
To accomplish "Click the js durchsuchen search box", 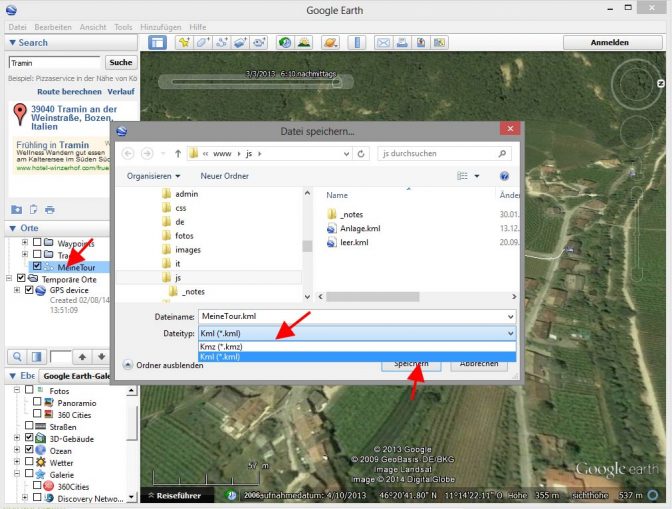I will pyautogui.click(x=444, y=153).
